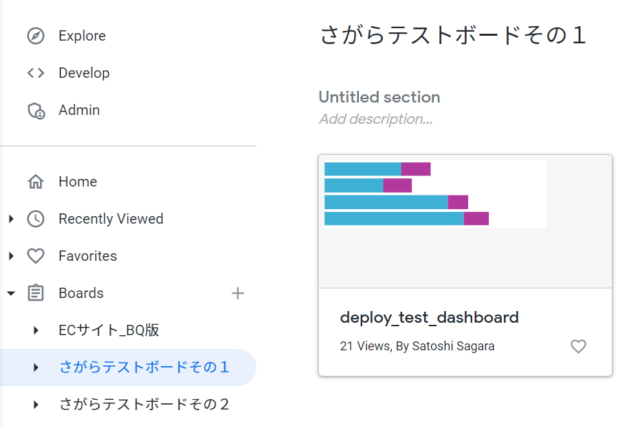The width and height of the screenshot is (640, 426).
Task: Click the Admin shield icon
Action: [36, 110]
